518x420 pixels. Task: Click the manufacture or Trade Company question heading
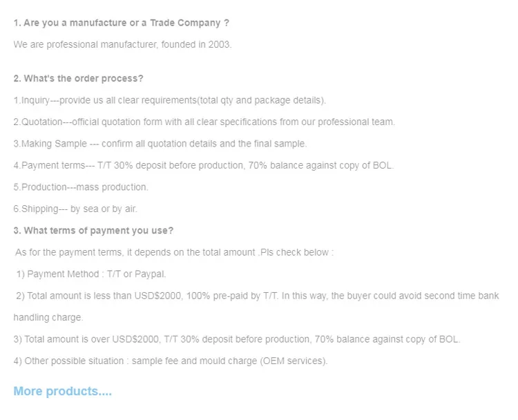tap(121, 23)
